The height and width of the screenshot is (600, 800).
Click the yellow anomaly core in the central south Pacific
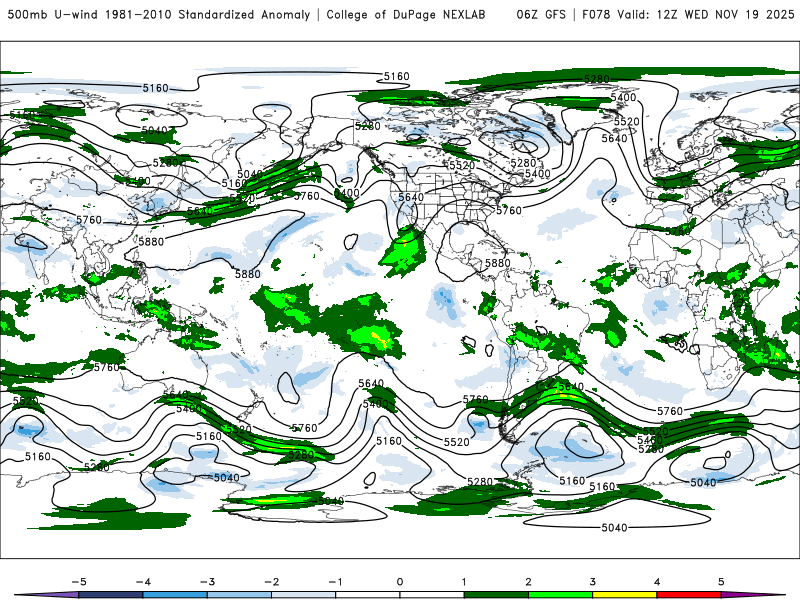tap(378, 338)
